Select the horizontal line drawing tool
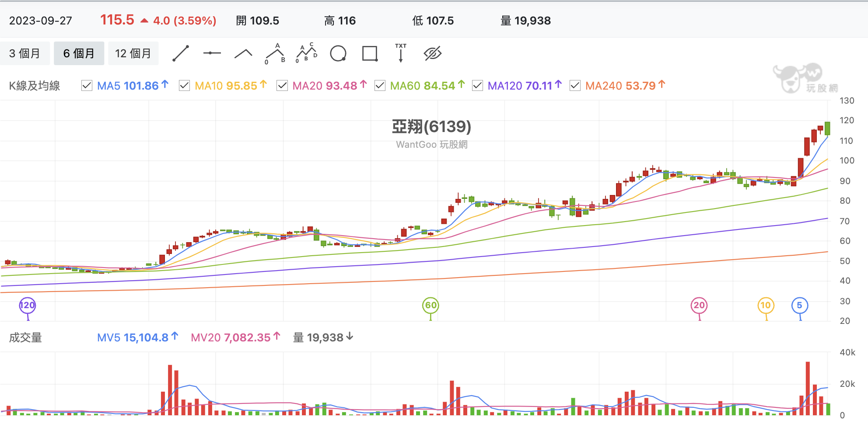Image resolution: width=868 pixels, height=424 pixels. (212, 53)
